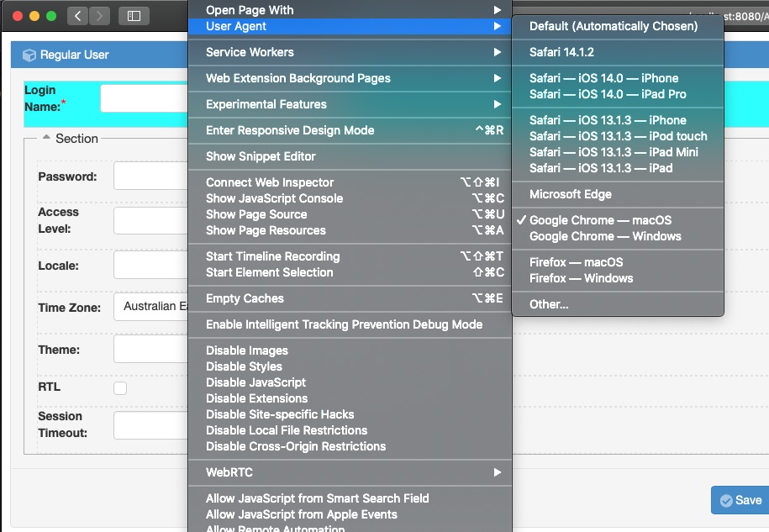Expand Web Extension Background Pages submenu
The image size is (769, 532).
350,78
